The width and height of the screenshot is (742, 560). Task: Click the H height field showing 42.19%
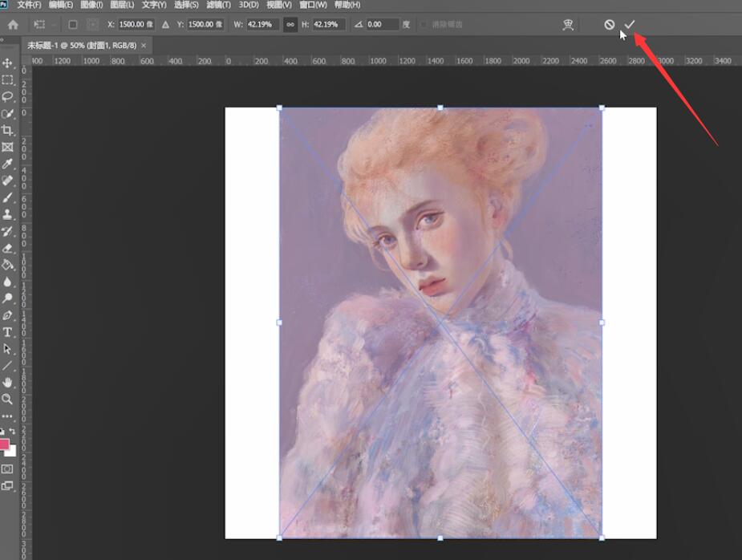click(330, 25)
